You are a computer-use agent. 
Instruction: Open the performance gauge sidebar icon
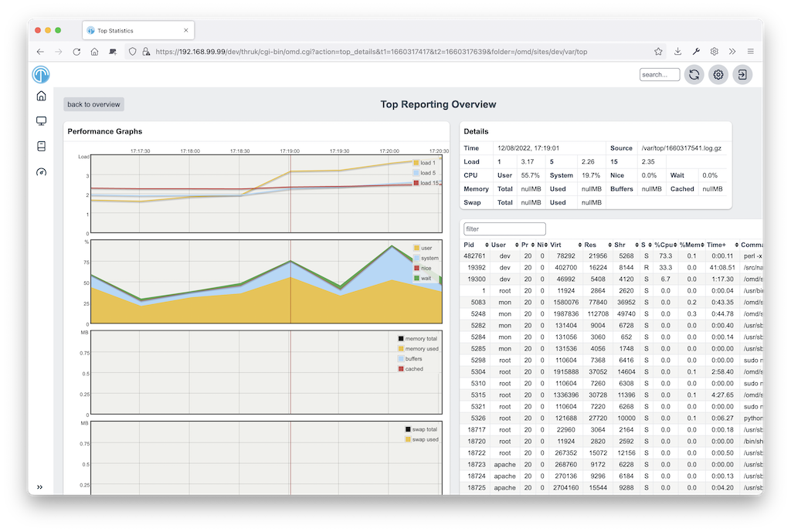(42, 172)
